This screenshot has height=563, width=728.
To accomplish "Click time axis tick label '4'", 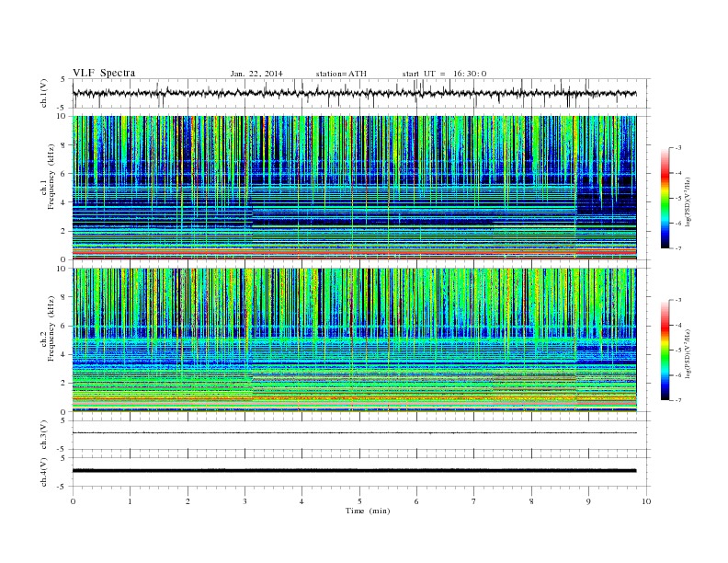I will click(302, 501).
